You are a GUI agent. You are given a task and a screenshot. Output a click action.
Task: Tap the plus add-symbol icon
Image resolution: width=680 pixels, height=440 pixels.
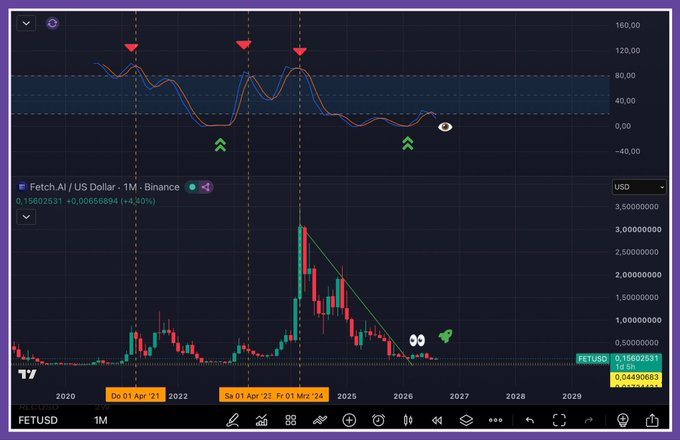coord(349,420)
